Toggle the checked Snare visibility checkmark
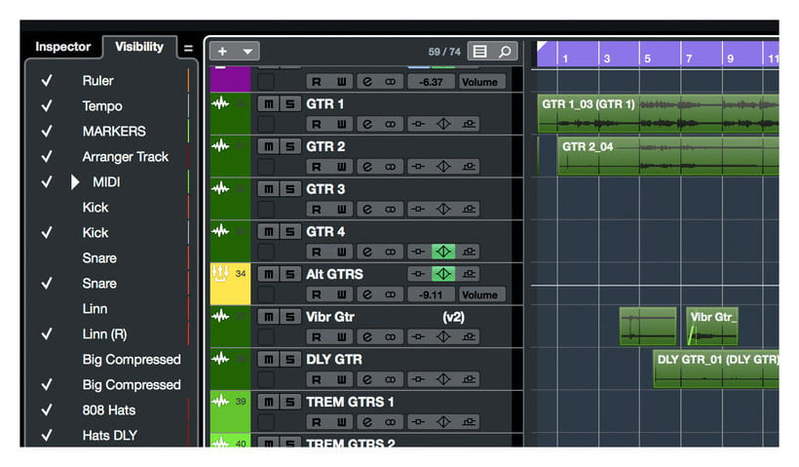Screen dimensions: 799x467 pyautogui.click(x=46, y=283)
